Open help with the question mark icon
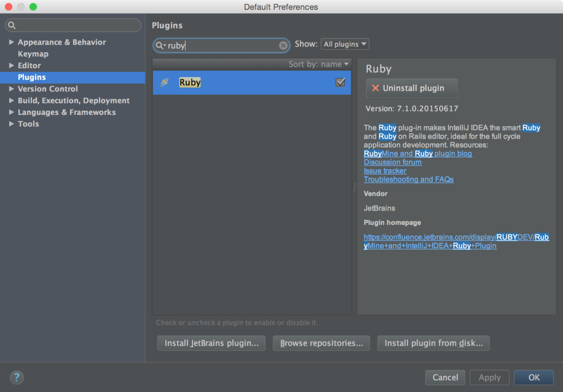The width and height of the screenshot is (563, 392). click(x=16, y=377)
